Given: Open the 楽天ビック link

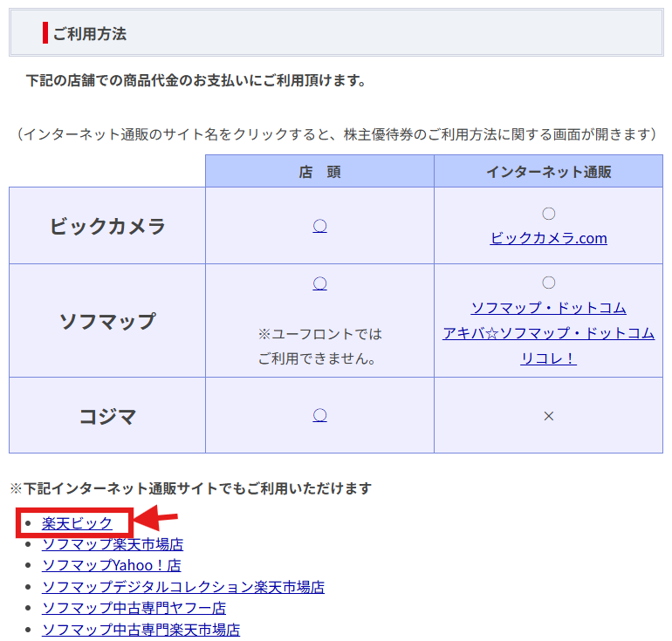Looking at the screenshot, I should click(77, 523).
